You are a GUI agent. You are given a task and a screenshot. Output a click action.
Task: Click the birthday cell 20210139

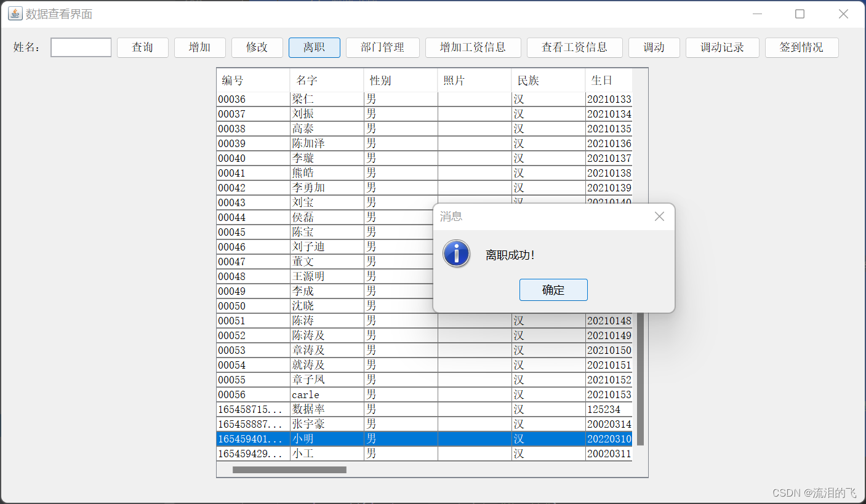[x=609, y=188]
